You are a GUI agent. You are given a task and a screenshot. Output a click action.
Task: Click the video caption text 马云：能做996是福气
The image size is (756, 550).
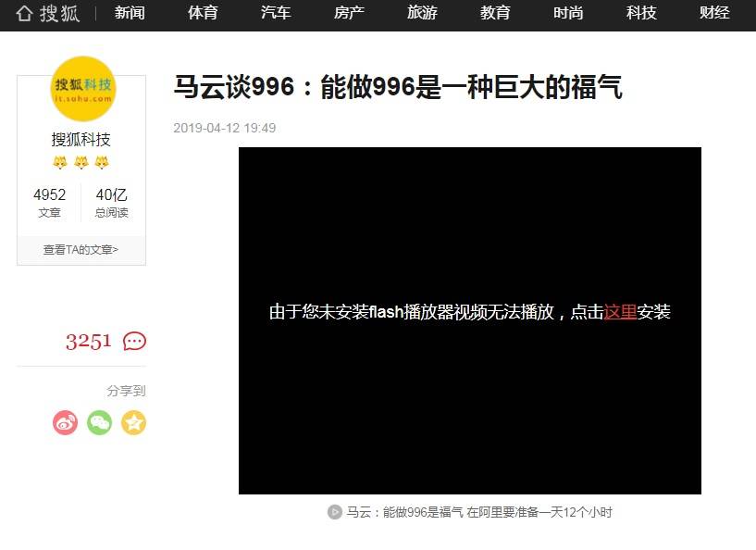tap(479, 512)
